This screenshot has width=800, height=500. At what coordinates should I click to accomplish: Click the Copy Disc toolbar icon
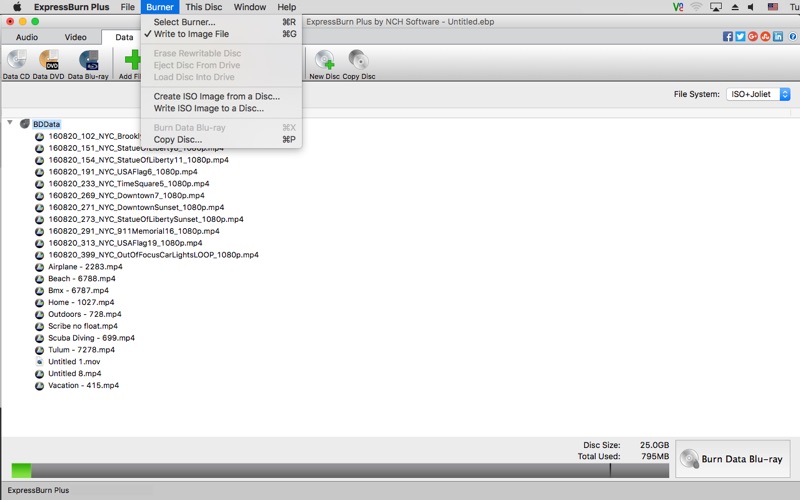tap(359, 60)
